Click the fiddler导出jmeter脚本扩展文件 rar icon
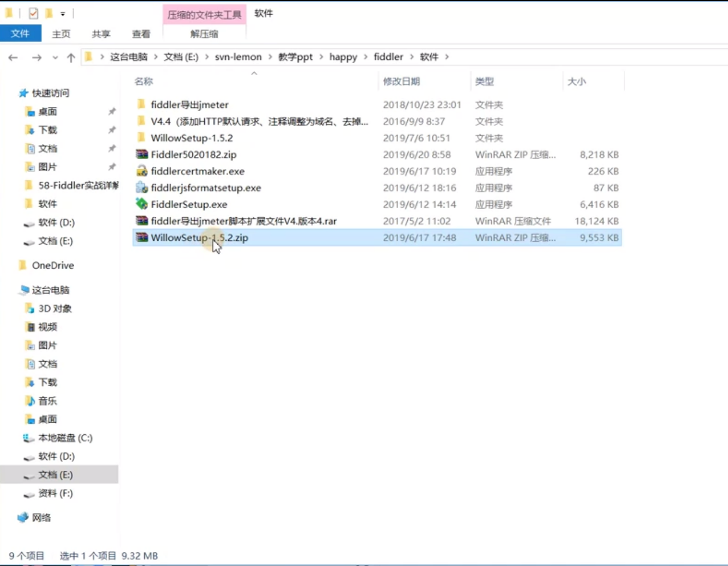Viewport: 728px width, 566px height. click(142, 221)
